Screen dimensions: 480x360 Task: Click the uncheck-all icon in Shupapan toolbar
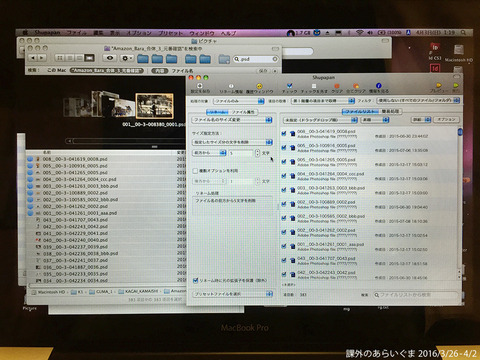(314, 86)
